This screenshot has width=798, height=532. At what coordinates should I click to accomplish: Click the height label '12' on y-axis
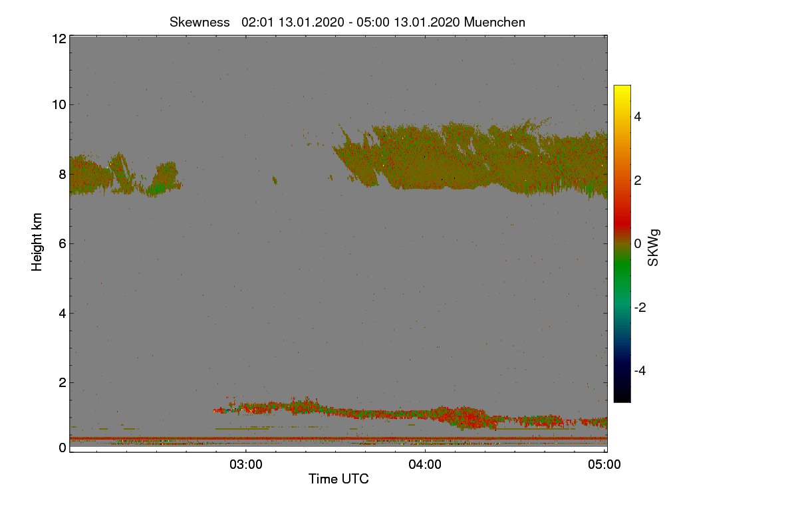tap(59, 39)
